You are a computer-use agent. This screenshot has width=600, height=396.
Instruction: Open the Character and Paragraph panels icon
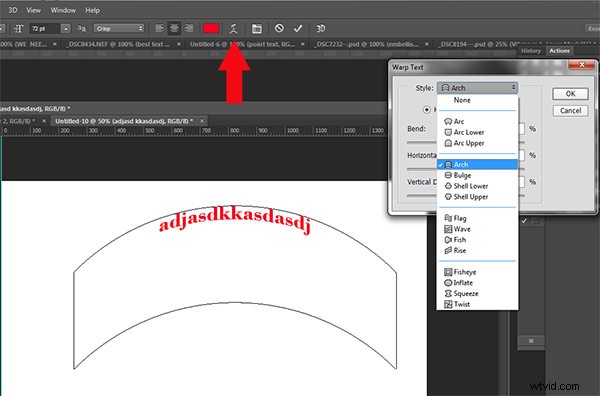(257, 29)
